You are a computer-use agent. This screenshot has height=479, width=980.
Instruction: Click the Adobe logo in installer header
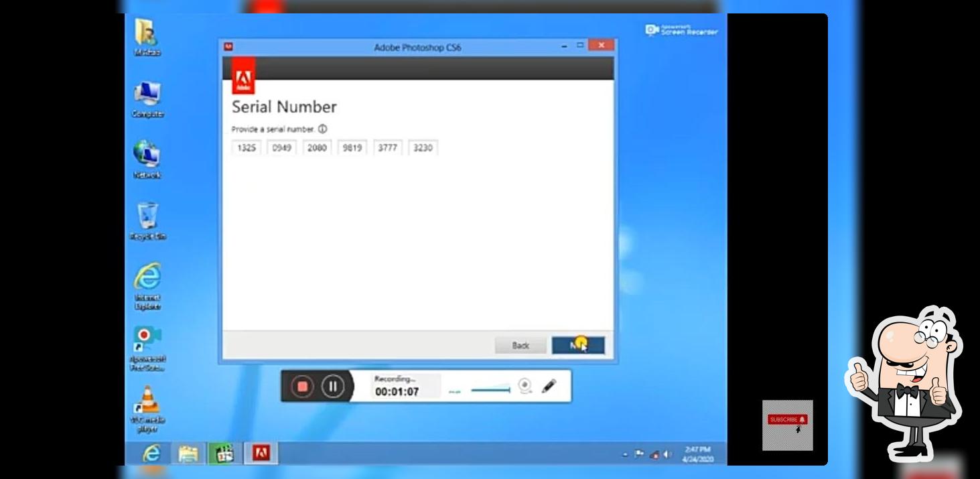click(x=243, y=76)
